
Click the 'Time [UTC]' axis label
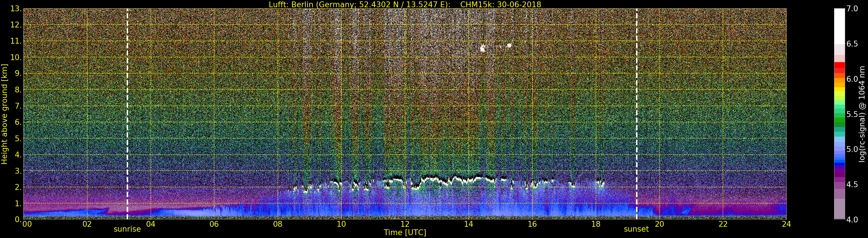tap(405, 232)
